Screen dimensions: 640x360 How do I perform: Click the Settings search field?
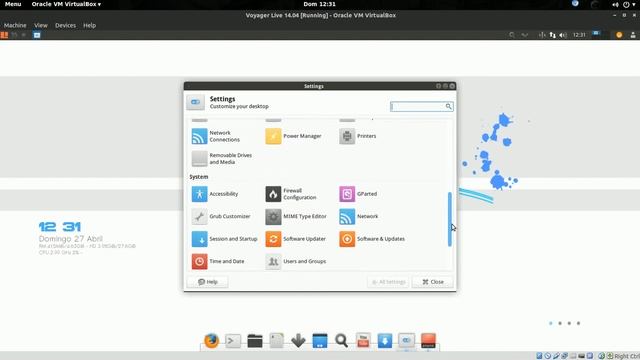[x=421, y=107]
